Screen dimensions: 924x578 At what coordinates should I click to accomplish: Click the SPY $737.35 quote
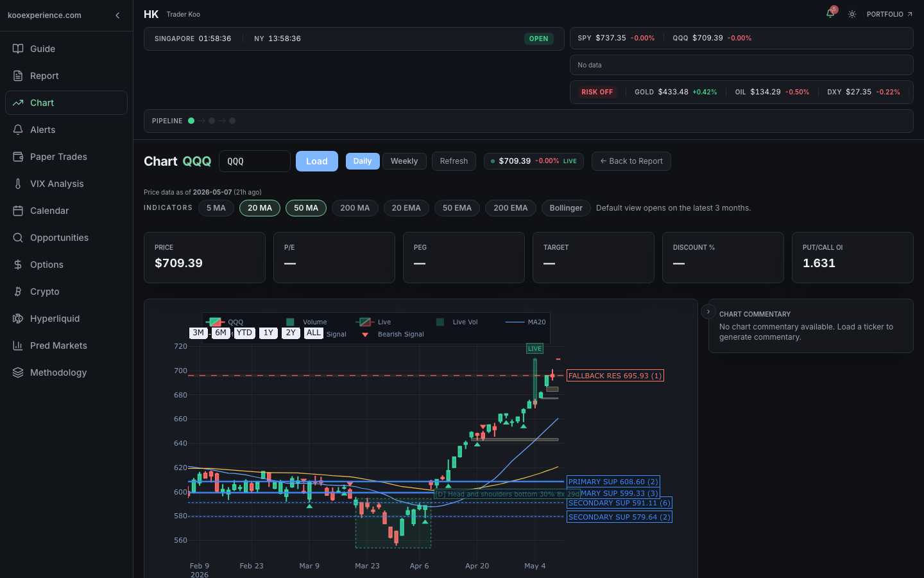pyautogui.click(x=616, y=38)
